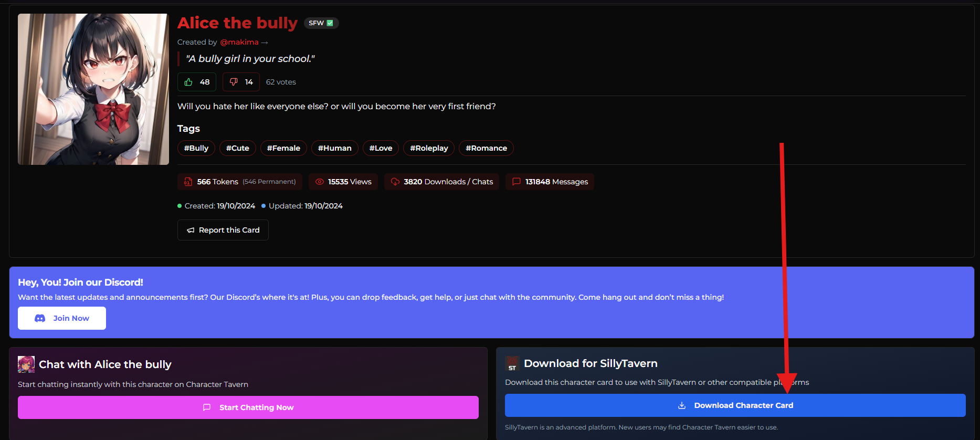Select the #Roleplay tag
The height and width of the screenshot is (440, 980).
click(x=429, y=148)
